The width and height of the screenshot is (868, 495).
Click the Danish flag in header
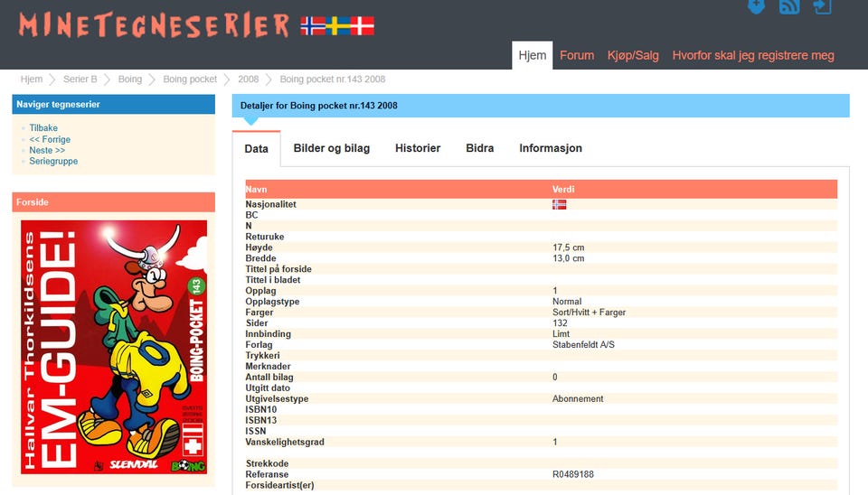(362, 26)
